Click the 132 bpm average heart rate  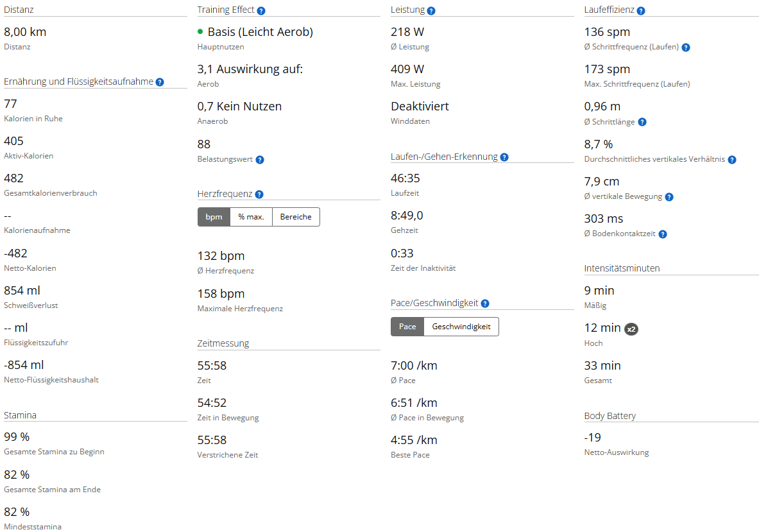click(x=221, y=256)
